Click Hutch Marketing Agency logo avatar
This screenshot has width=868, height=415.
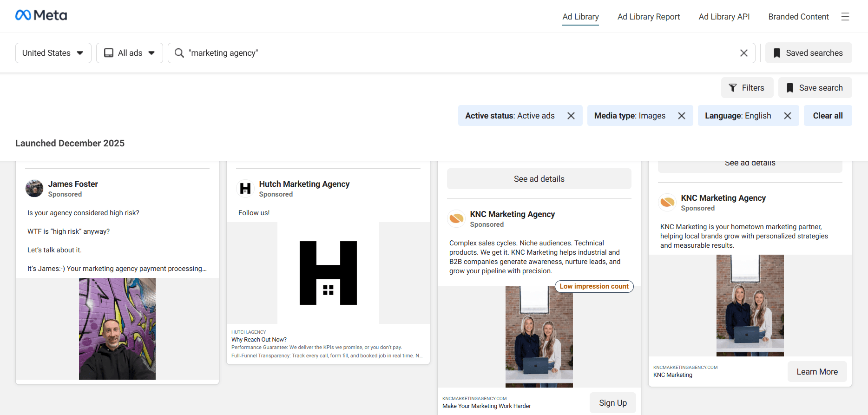(245, 189)
